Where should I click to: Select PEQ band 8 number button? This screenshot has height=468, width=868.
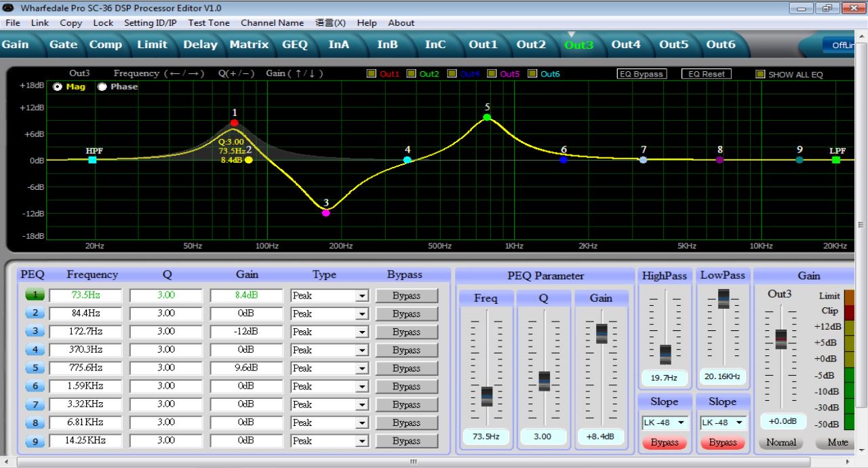tap(35, 423)
